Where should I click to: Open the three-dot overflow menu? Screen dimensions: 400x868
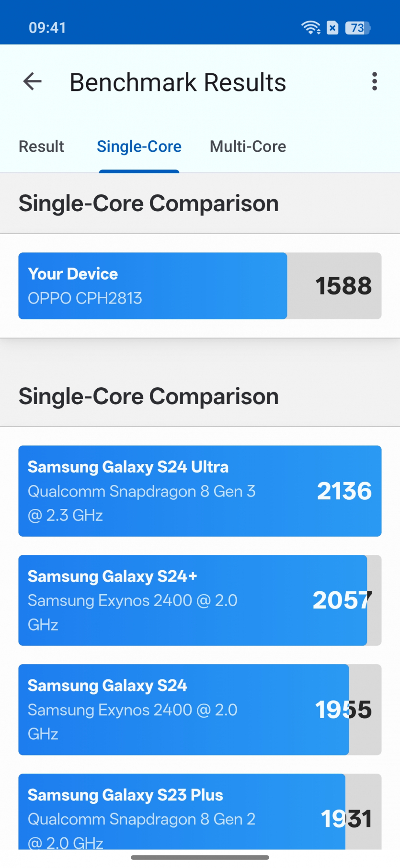[x=375, y=81]
